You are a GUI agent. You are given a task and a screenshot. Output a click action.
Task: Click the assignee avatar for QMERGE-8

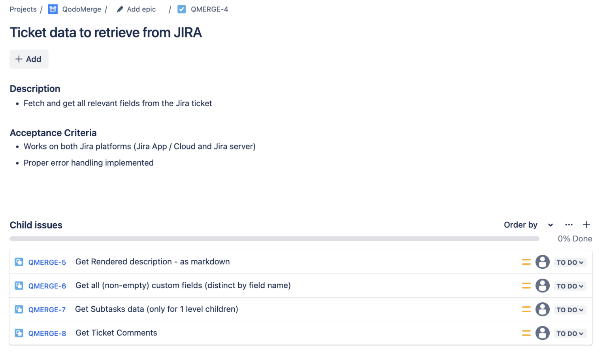click(x=543, y=333)
